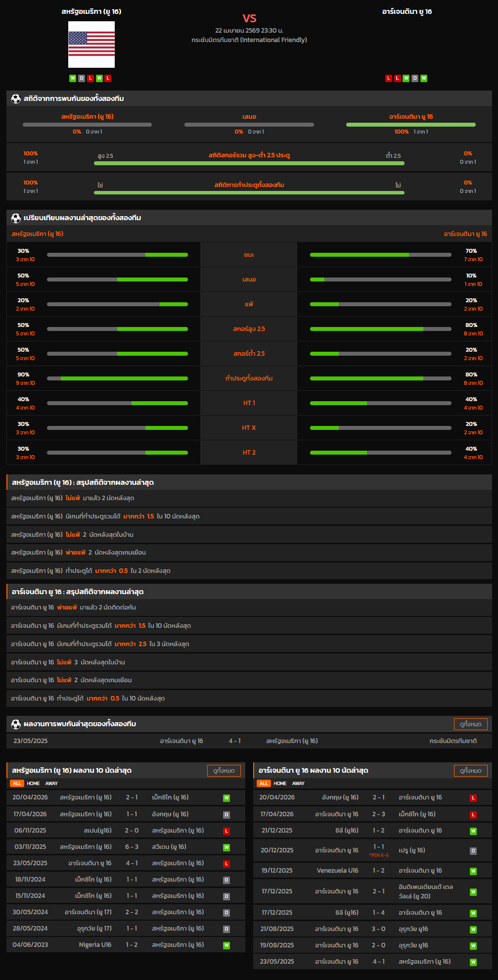
Task: Click USA's 90% both-teams-score progress bar
Action: [x=117, y=378]
